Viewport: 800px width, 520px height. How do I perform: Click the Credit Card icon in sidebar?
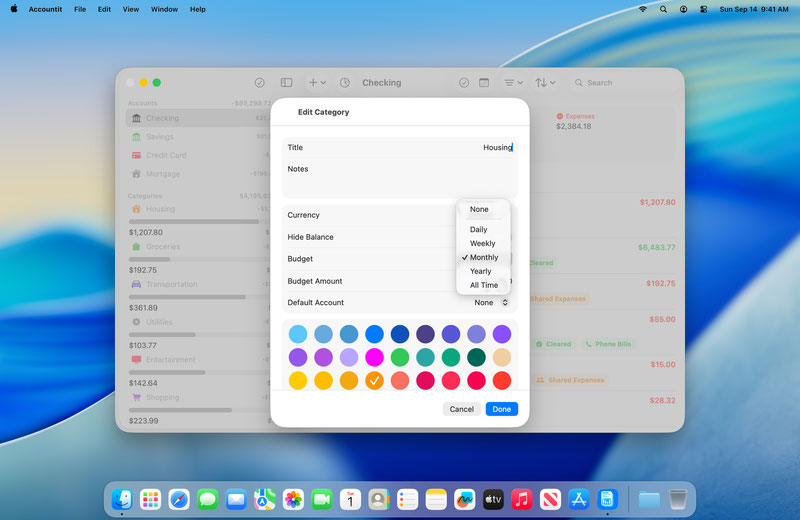click(x=136, y=155)
